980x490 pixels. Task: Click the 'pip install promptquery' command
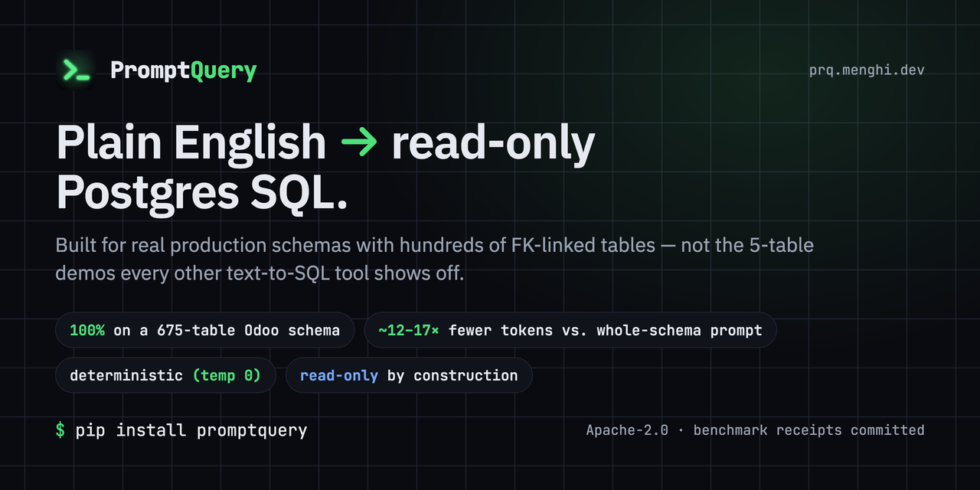[191, 430]
